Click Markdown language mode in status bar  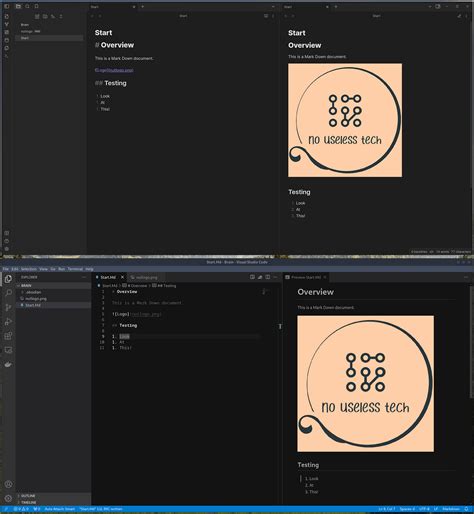click(x=451, y=509)
